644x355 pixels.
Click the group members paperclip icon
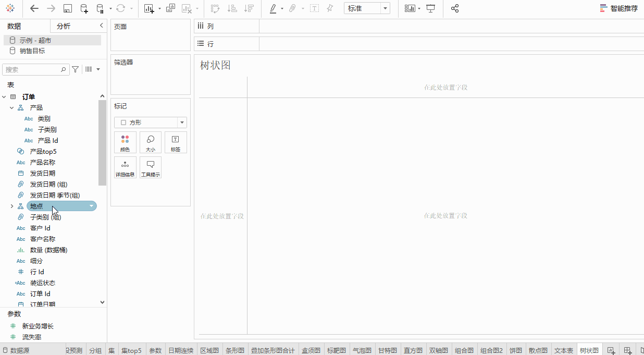(x=293, y=8)
